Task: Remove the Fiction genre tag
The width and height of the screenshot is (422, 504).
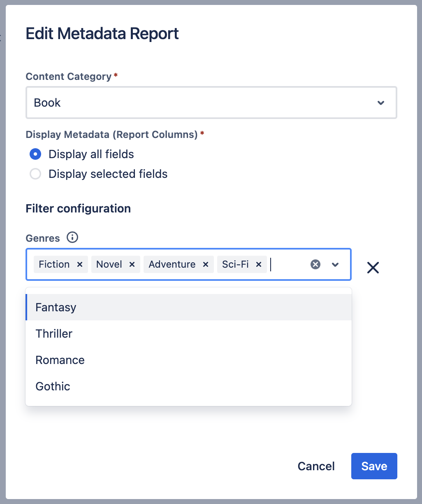Action: tap(80, 264)
